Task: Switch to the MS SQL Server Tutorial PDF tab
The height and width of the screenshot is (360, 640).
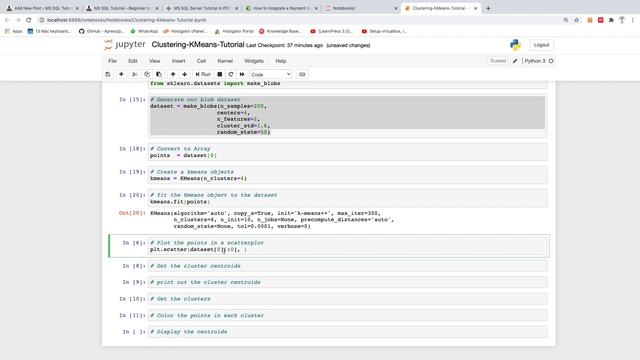Action: pyautogui.click(x=201, y=8)
